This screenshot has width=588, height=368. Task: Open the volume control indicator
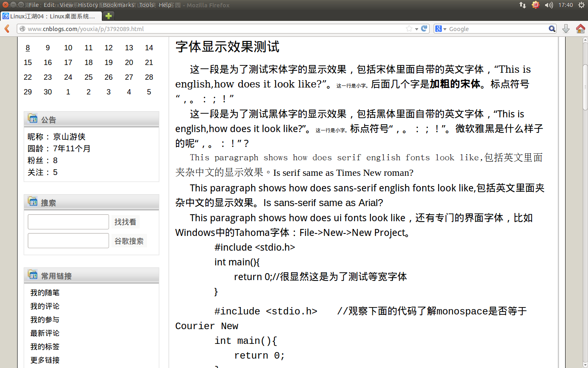coord(549,5)
